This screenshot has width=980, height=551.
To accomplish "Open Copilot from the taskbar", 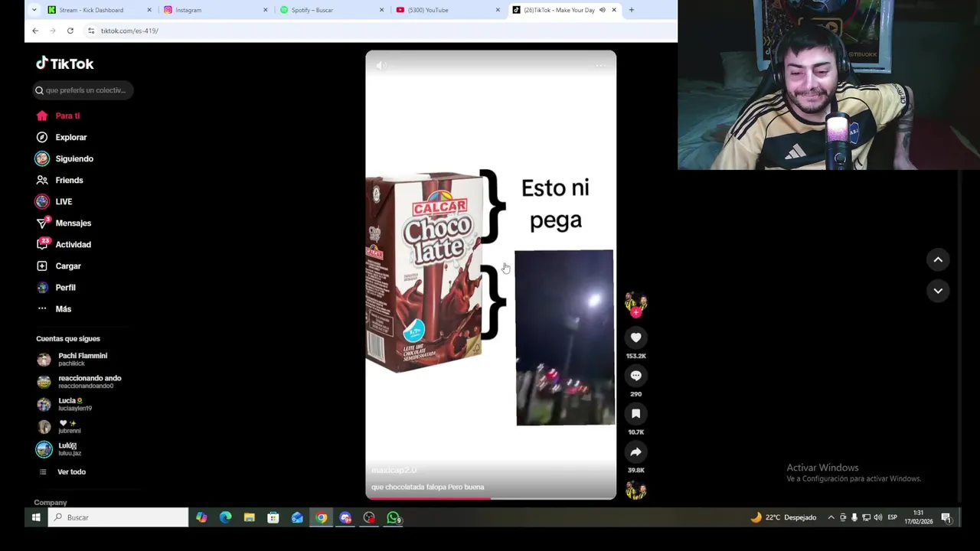I will coord(201,517).
